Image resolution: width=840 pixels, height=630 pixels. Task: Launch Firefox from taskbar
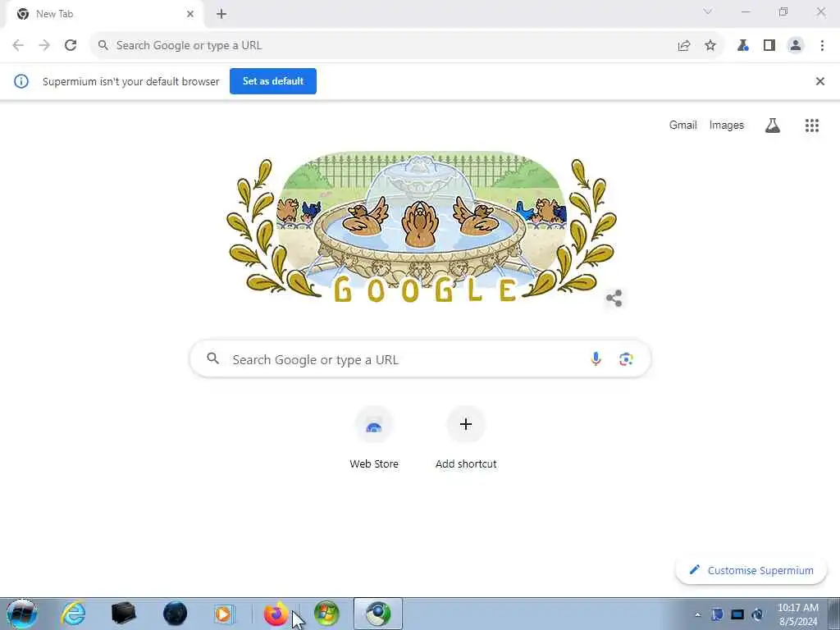click(276, 614)
